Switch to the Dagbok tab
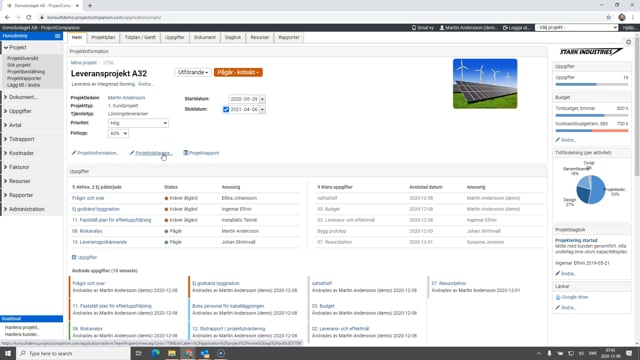The height and width of the screenshot is (360, 640). tap(233, 37)
